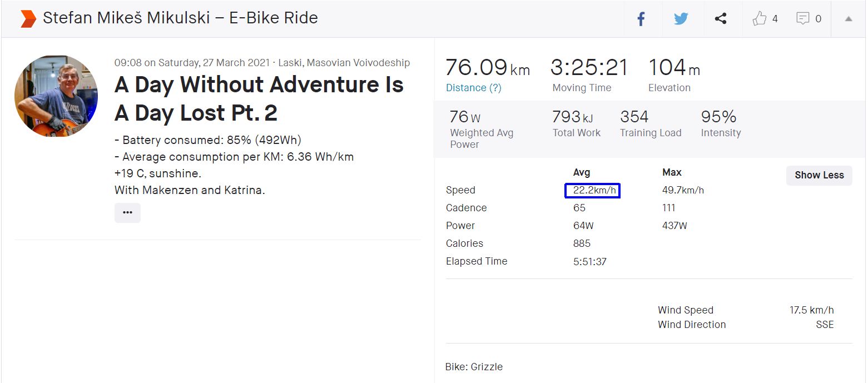Click the 76.09 km distance stat
Image resolution: width=868 pixels, height=383 pixels.
[487, 68]
